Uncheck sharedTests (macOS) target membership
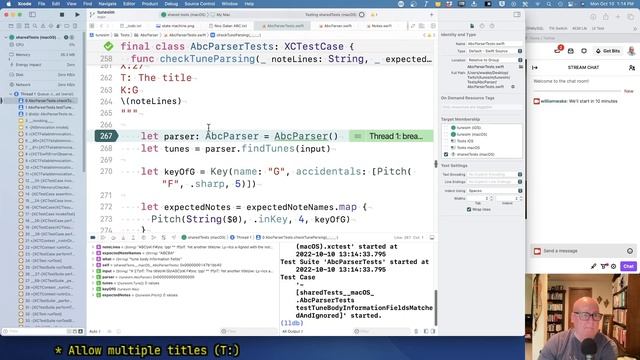The width and height of the screenshot is (640, 360). 446,154
